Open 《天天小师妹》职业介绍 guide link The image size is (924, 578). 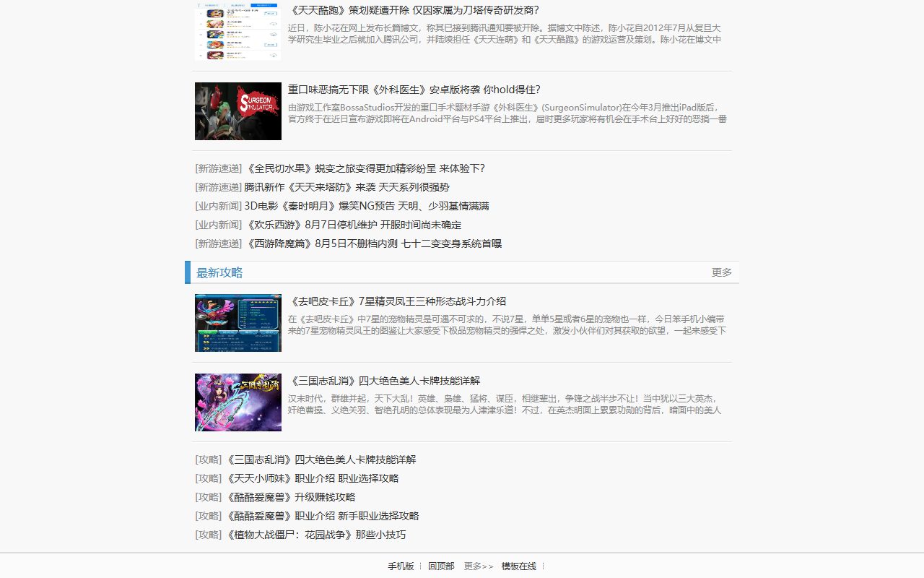click(x=312, y=478)
